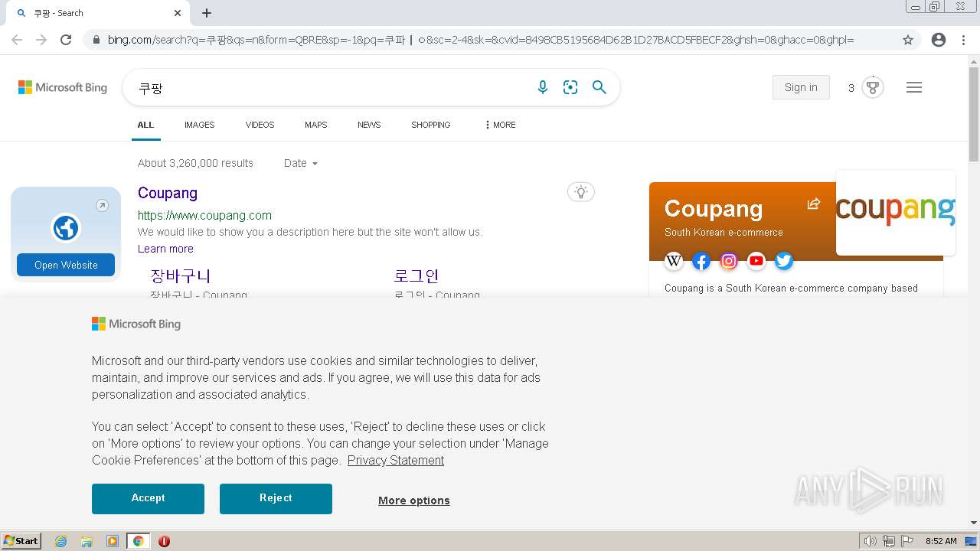Click the expand arrow on website preview card
Viewport: 980px width, 551px height.
[102, 205]
